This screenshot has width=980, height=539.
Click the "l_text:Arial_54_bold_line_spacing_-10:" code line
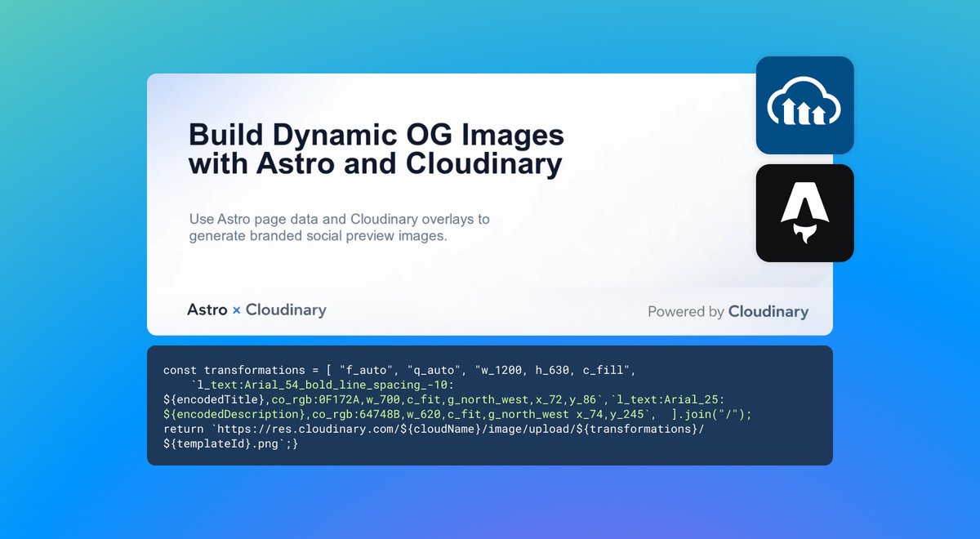tap(322, 385)
